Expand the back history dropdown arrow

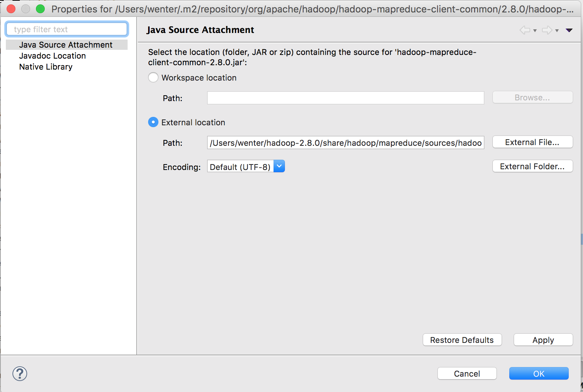[535, 31]
